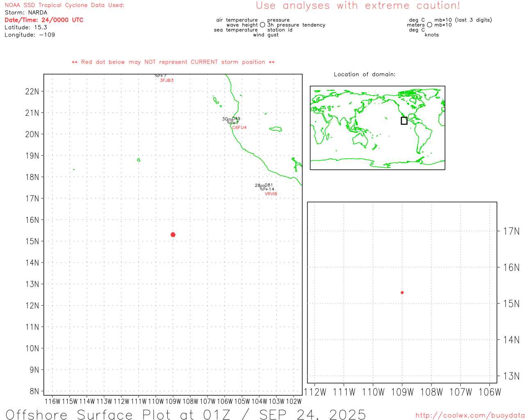Click the "NOAA SSD Tropical Cyclone Data Used" header

tap(64, 5)
